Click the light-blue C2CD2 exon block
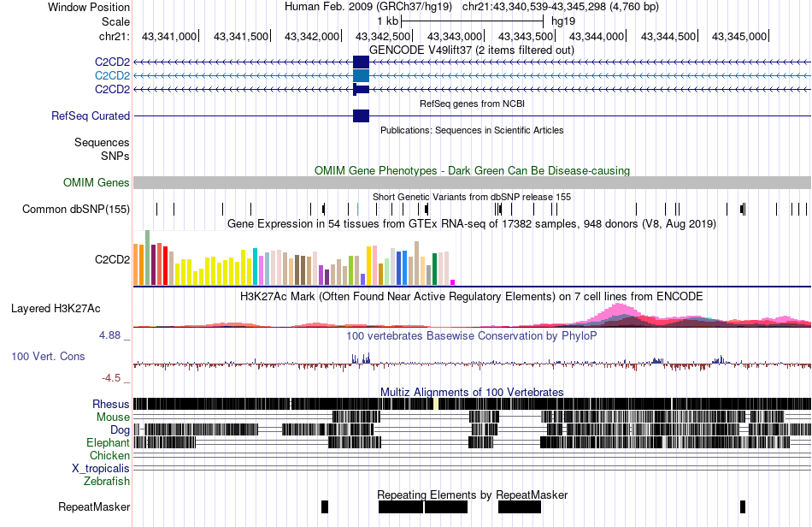This screenshot has height=527, width=812. point(361,75)
